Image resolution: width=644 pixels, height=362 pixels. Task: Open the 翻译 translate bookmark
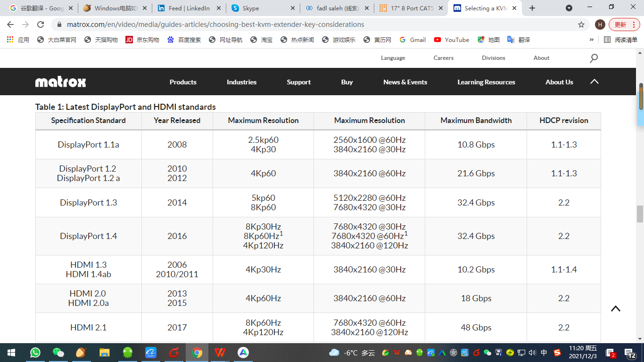(519, 40)
